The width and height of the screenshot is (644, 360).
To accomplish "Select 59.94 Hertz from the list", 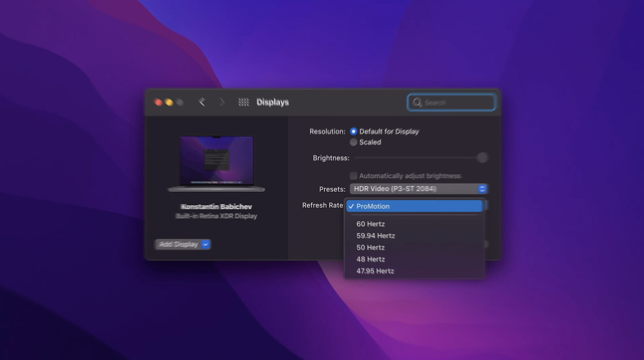I will click(375, 236).
